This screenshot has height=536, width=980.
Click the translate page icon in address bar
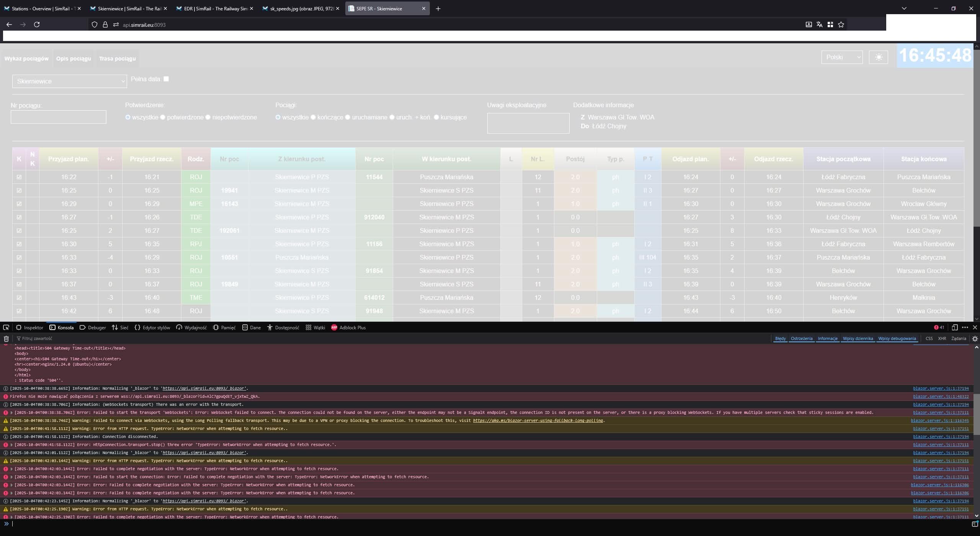click(819, 25)
